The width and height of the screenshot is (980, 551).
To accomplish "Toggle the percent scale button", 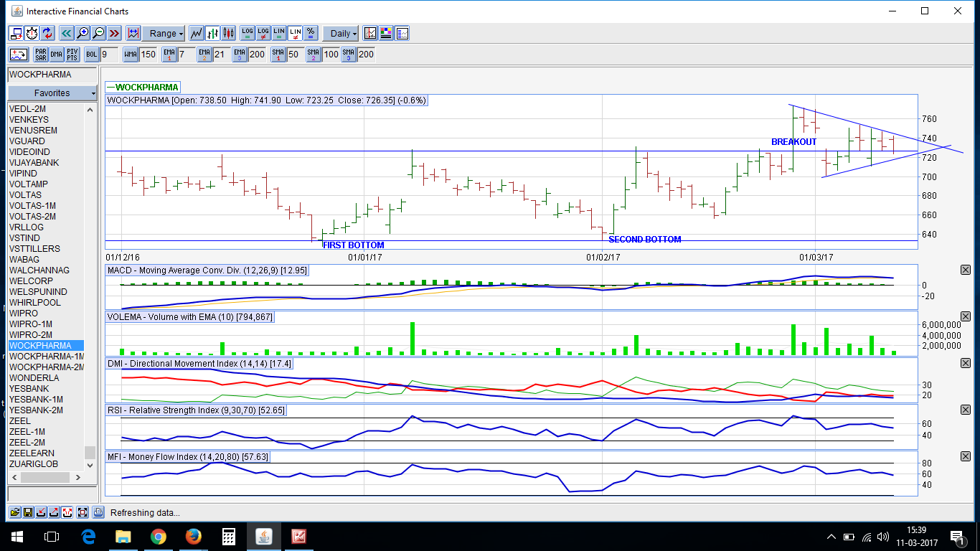I will (x=311, y=33).
